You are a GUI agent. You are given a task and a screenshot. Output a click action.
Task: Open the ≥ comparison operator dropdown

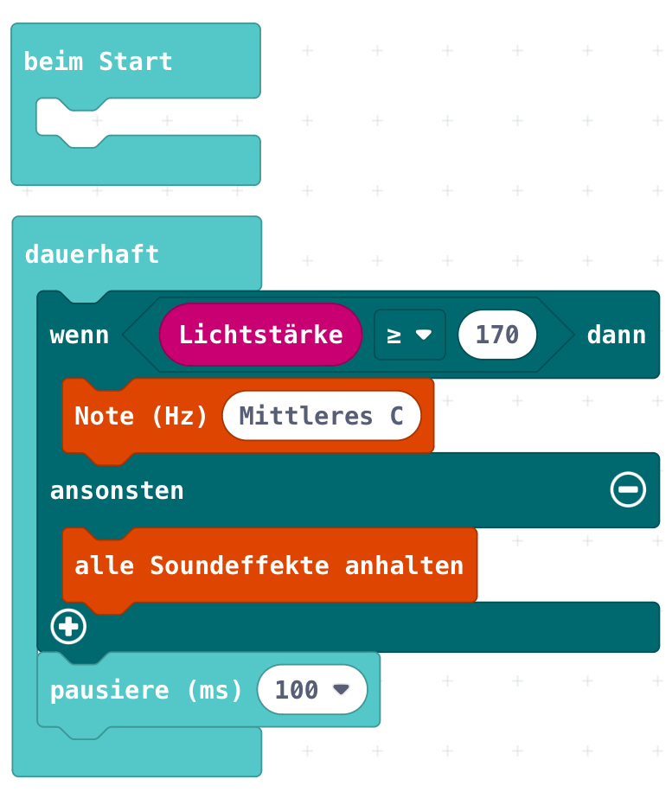(409, 335)
